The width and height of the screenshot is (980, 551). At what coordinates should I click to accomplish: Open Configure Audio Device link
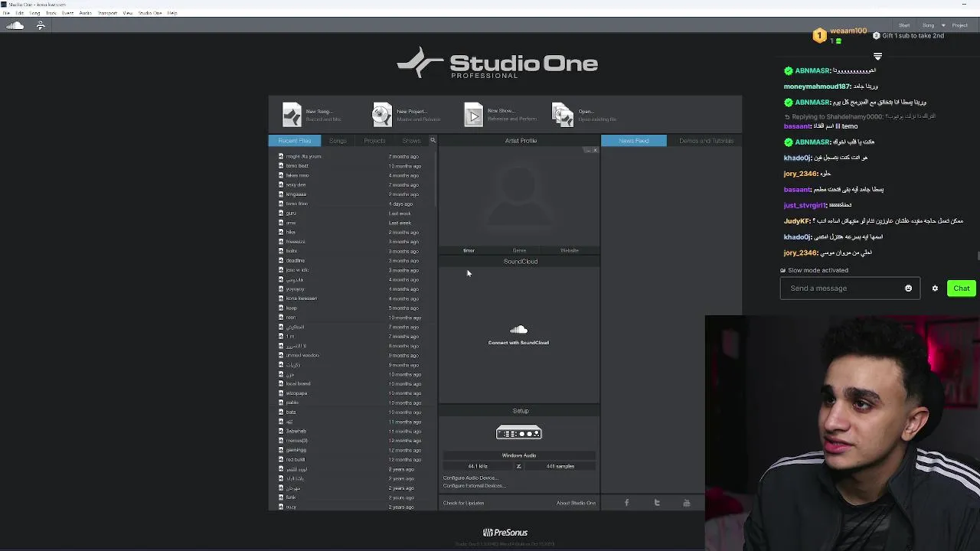470,478
